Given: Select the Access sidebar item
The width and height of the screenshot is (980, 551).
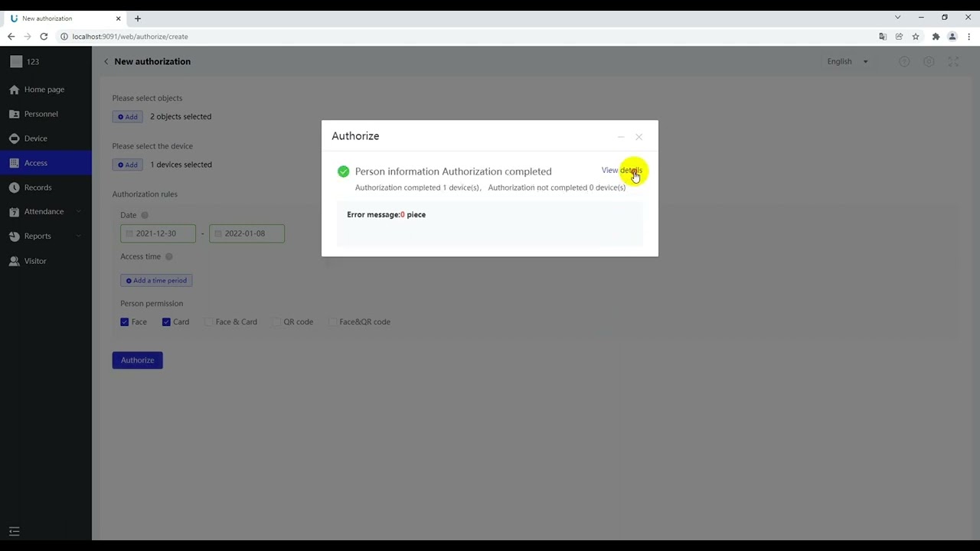Looking at the screenshot, I should point(45,163).
